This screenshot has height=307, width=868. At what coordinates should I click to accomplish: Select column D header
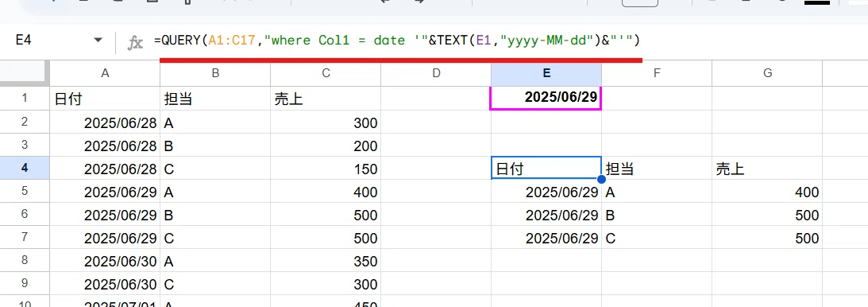pos(436,73)
